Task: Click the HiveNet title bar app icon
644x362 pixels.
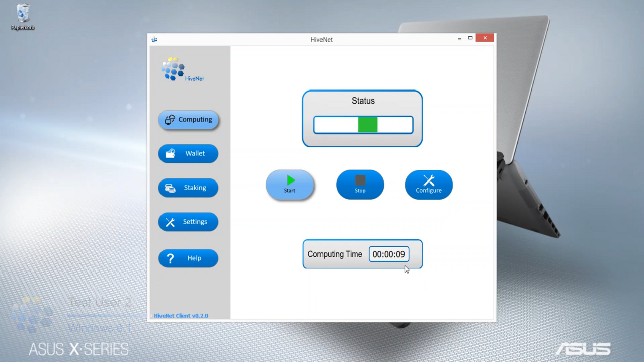Action: click(154, 39)
